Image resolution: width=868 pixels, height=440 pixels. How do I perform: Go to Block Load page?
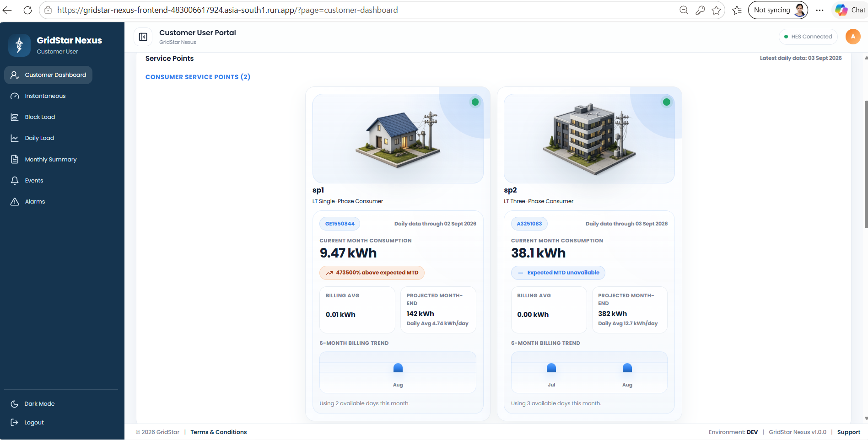click(40, 117)
